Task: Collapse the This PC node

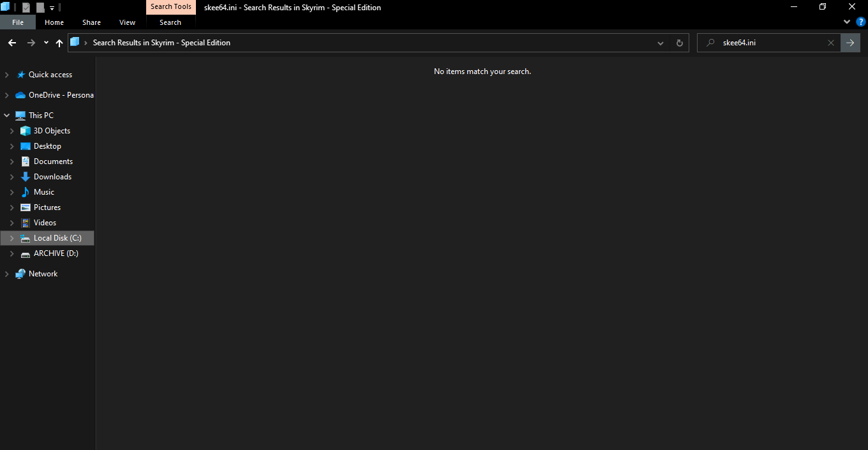Action: (6, 116)
